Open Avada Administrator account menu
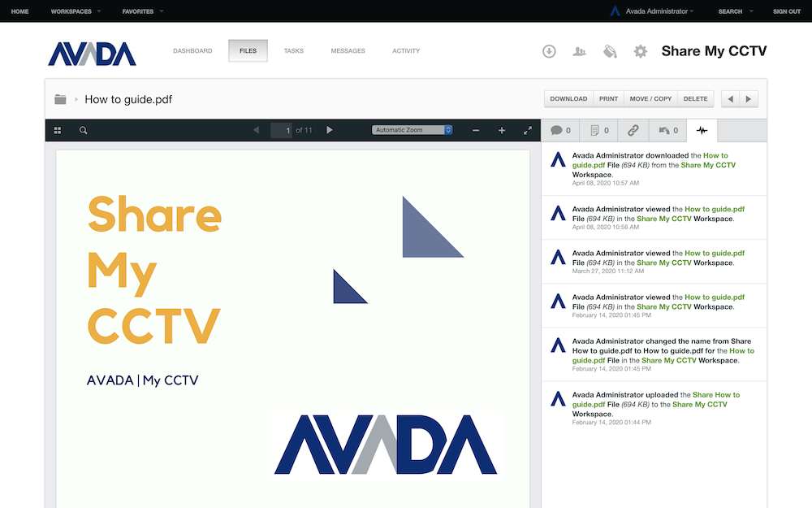 click(653, 11)
